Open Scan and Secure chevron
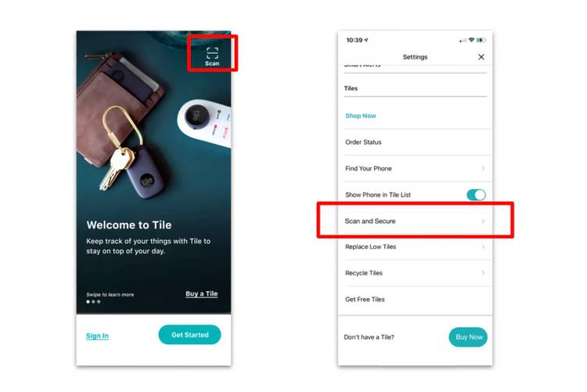The height and width of the screenshot is (392, 587). point(484,221)
